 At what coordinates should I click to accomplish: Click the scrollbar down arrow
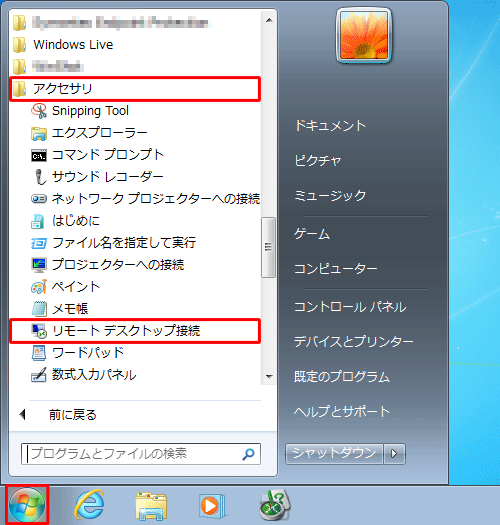269,377
